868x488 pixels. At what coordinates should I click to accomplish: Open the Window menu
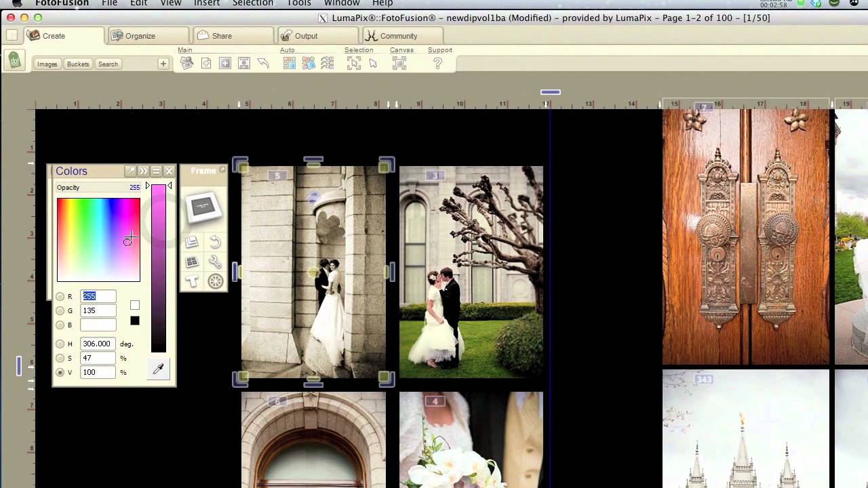[x=342, y=3]
